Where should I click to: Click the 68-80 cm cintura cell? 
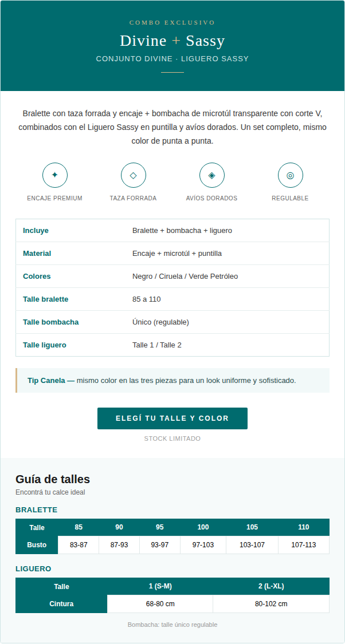(160, 604)
